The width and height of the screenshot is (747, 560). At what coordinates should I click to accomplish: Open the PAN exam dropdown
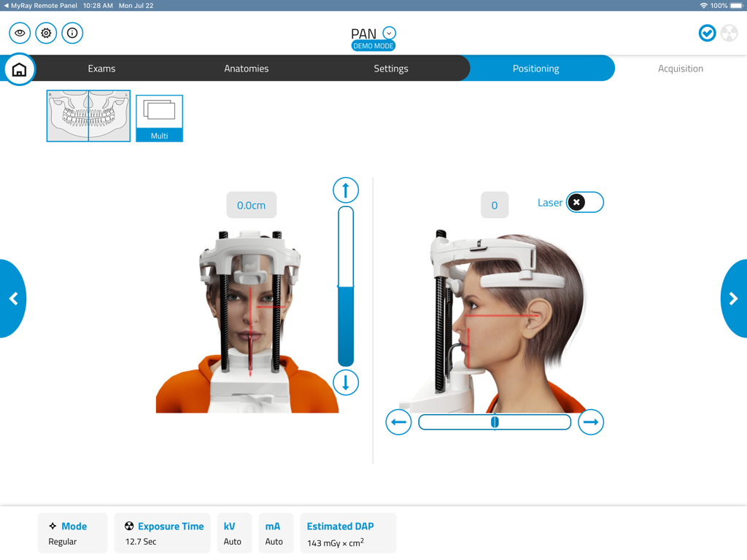coord(389,33)
